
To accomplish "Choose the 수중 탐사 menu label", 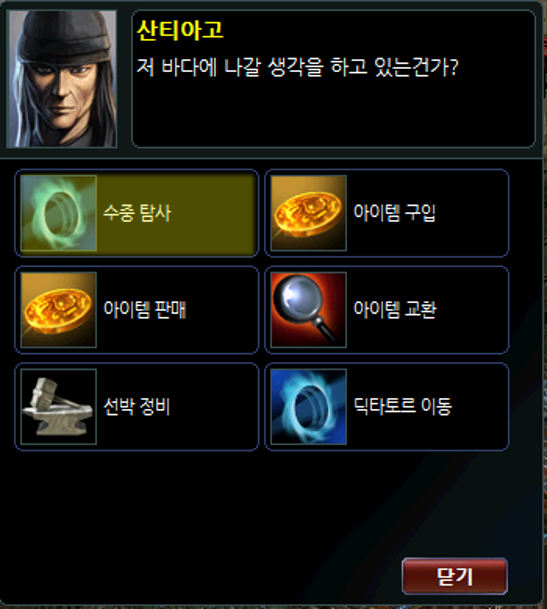I will coord(137,213).
